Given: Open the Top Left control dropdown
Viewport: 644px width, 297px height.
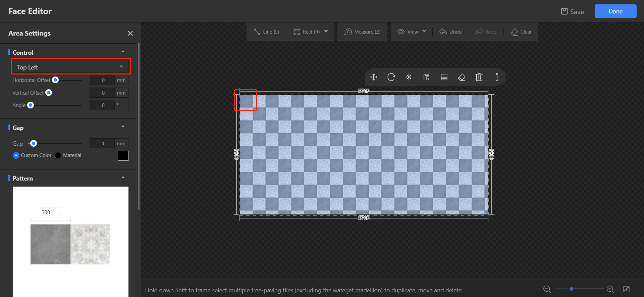Looking at the screenshot, I should coord(70,67).
